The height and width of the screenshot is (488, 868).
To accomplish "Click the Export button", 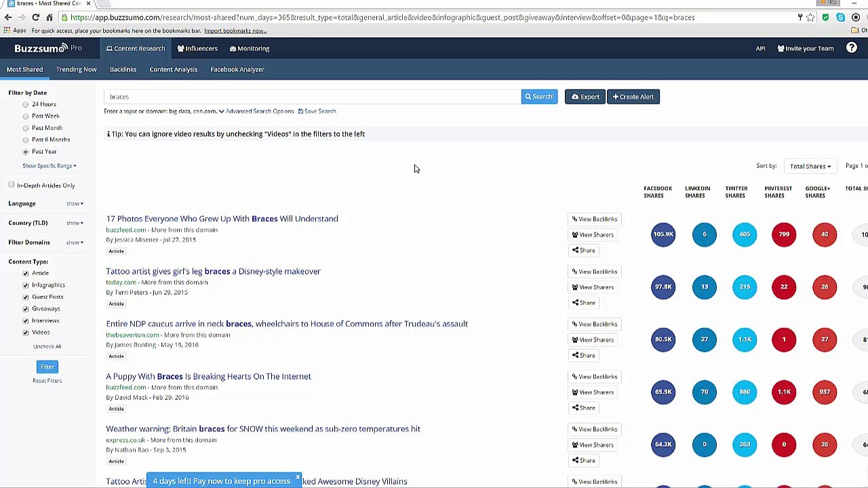I will 585,97.
